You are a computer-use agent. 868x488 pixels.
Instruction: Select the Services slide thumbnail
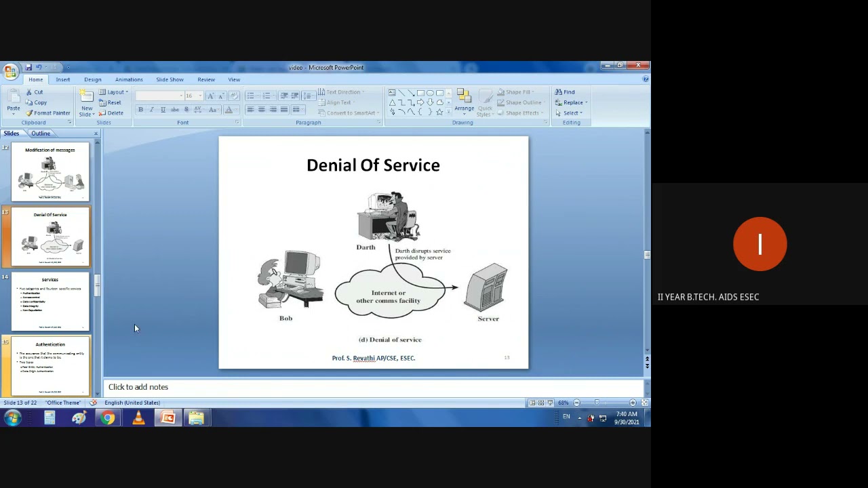[50, 302]
